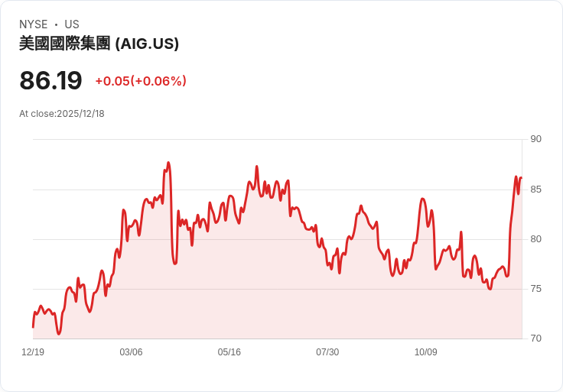Open the 美國國際集團 stock name title
563x392 pixels.
[65, 44]
